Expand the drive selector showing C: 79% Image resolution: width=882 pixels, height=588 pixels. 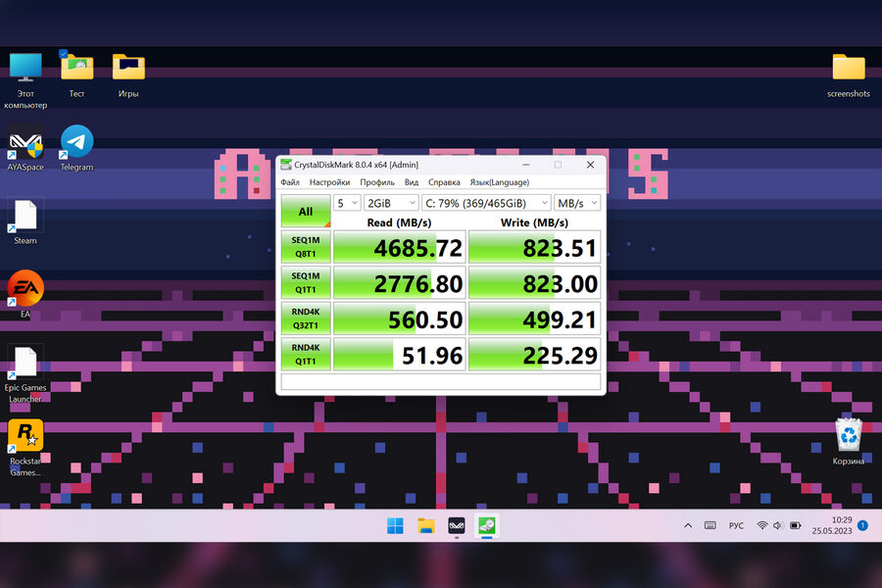click(484, 203)
